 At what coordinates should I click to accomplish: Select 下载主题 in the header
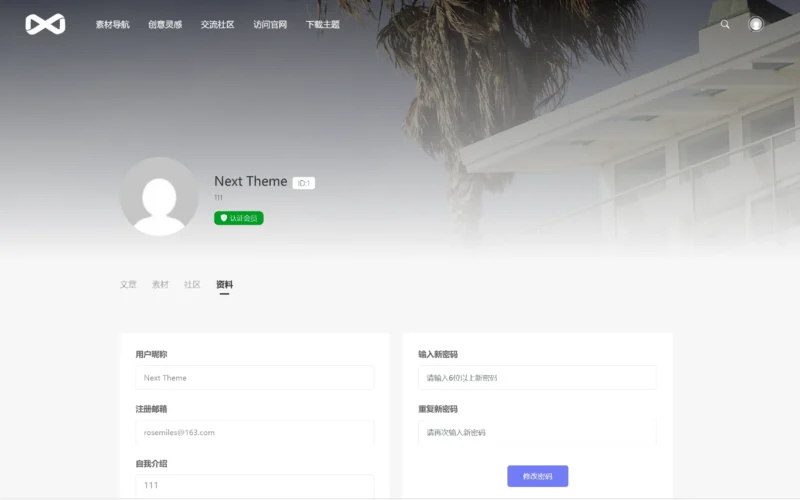[322, 24]
